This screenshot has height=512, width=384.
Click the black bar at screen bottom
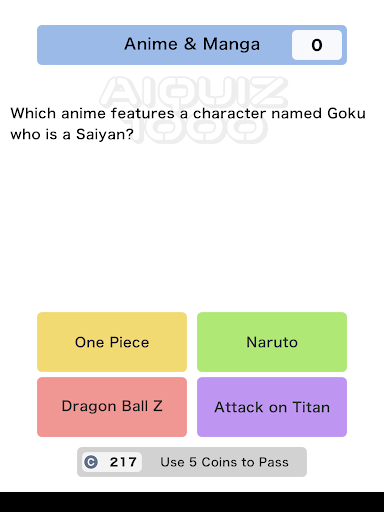(x=192, y=502)
